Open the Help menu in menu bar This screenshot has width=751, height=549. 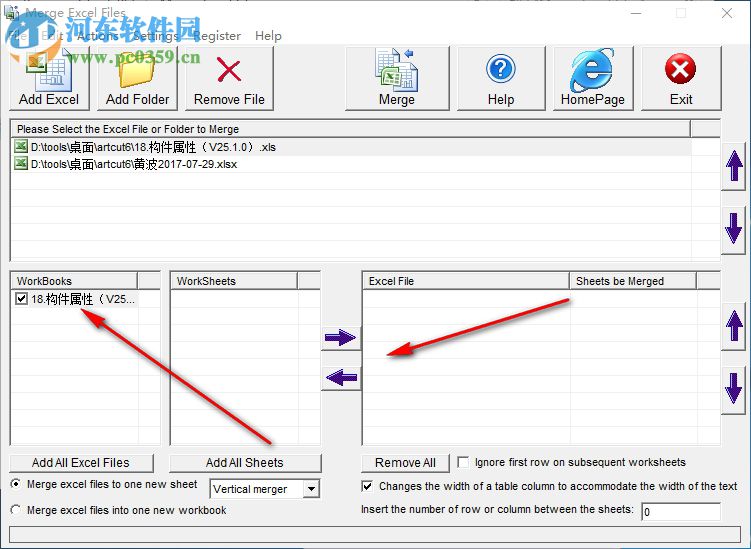point(268,36)
